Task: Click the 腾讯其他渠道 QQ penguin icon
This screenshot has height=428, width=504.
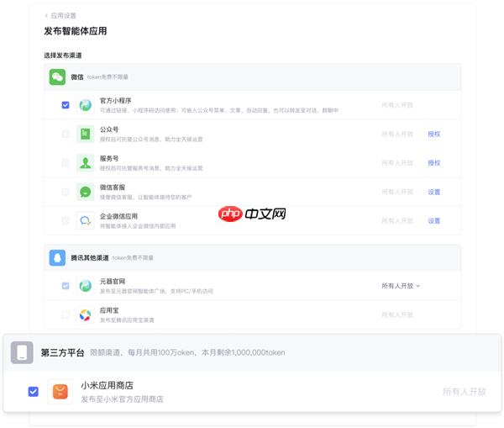Action: [x=57, y=258]
